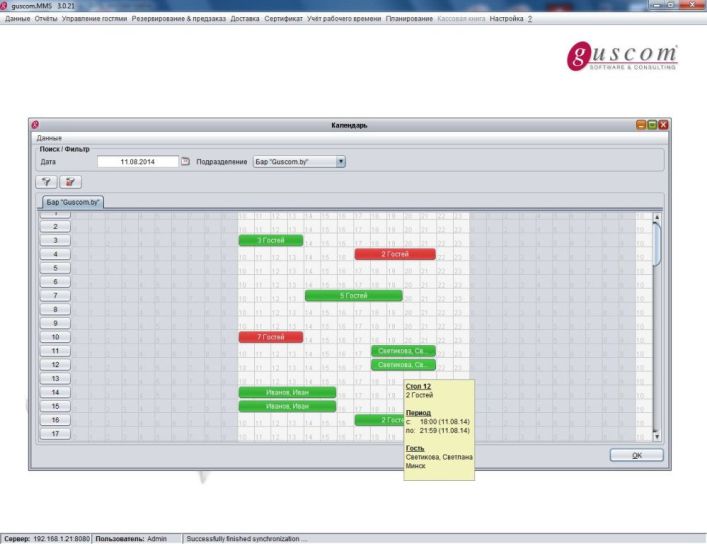The image size is (707, 544).
Task: Select table 14 row header button
Action: tap(54, 393)
